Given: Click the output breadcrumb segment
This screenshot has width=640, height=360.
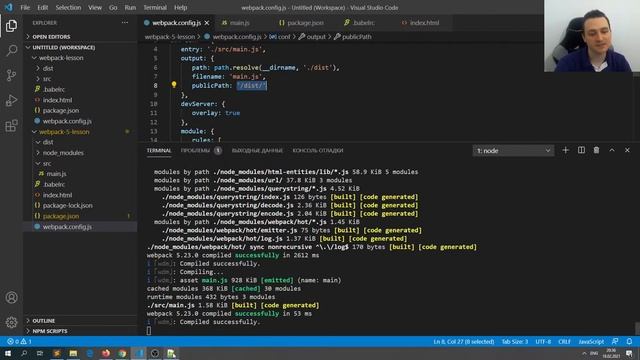Looking at the screenshot, I should pos(312,37).
